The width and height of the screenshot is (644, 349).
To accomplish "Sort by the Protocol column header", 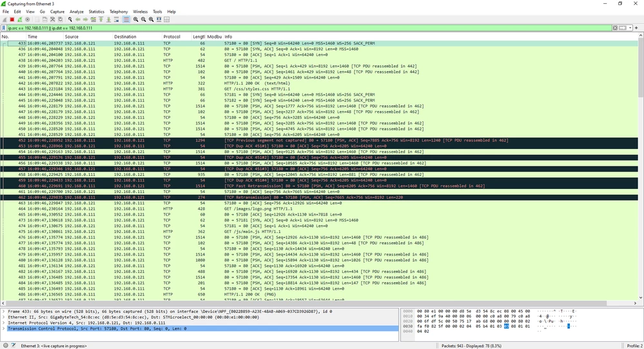I will click(177, 37).
